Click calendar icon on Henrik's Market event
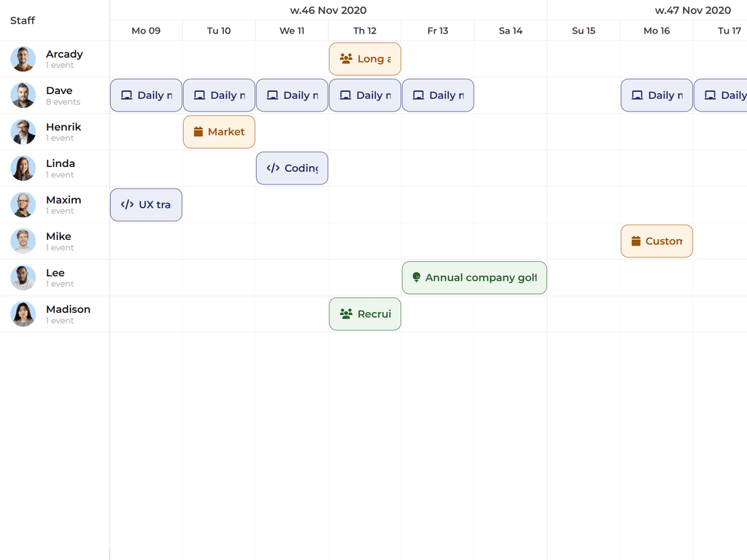 point(198,132)
